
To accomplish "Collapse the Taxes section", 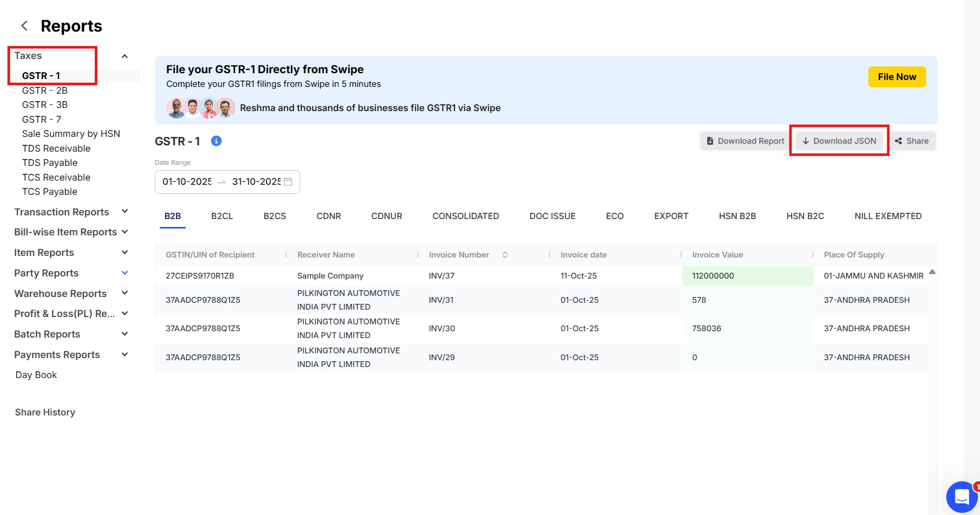I will (x=125, y=56).
